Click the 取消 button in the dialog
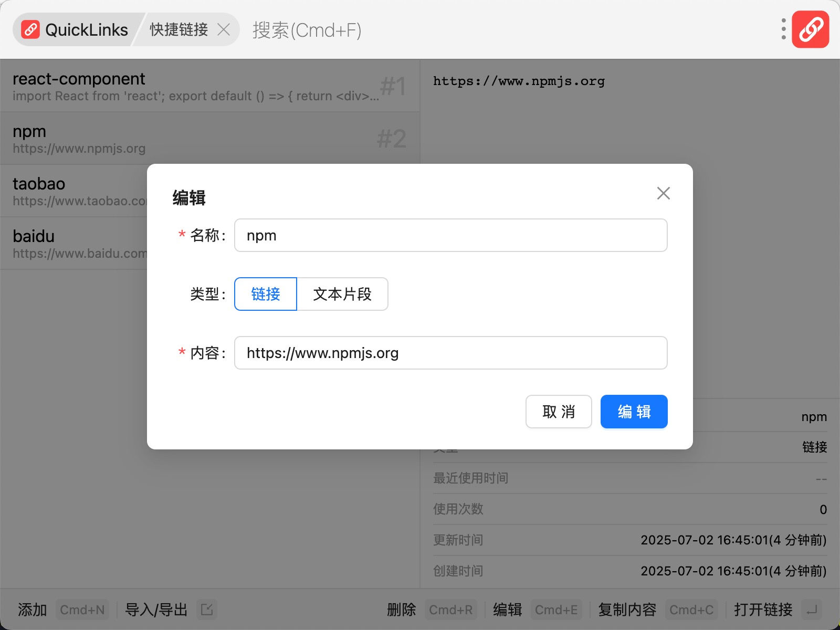840x630 pixels. [559, 412]
